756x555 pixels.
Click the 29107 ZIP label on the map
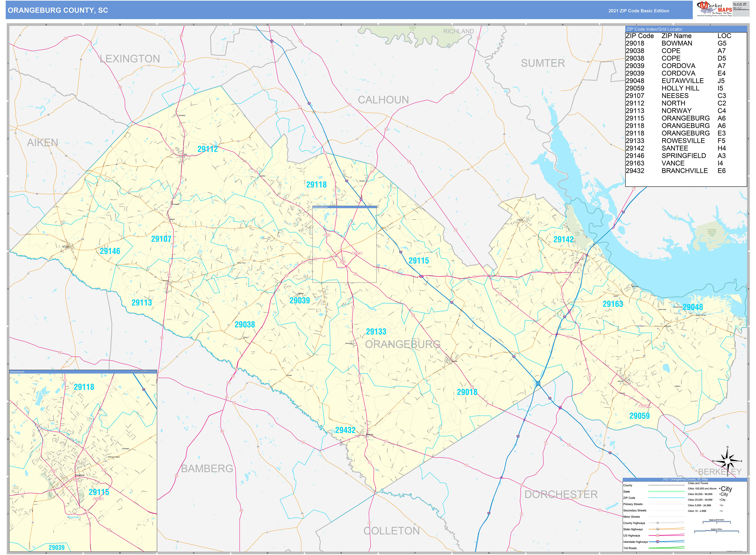tap(161, 239)
